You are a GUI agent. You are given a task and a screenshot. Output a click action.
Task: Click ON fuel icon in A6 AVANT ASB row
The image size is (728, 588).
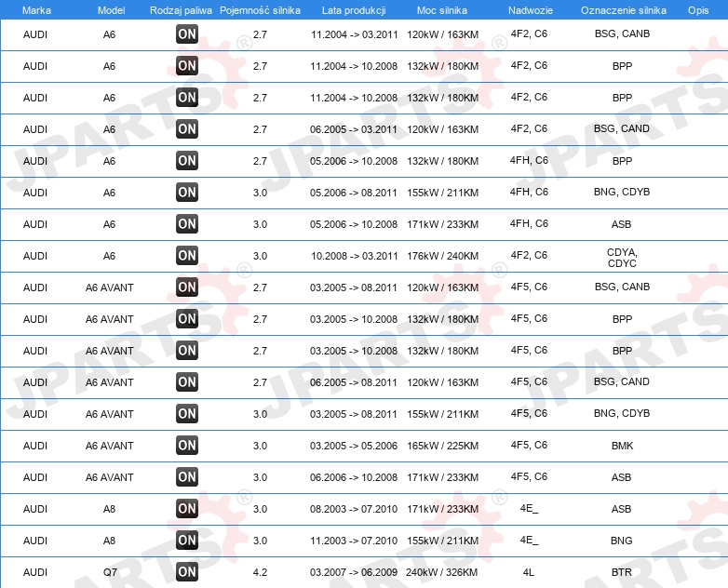point(187,476)
